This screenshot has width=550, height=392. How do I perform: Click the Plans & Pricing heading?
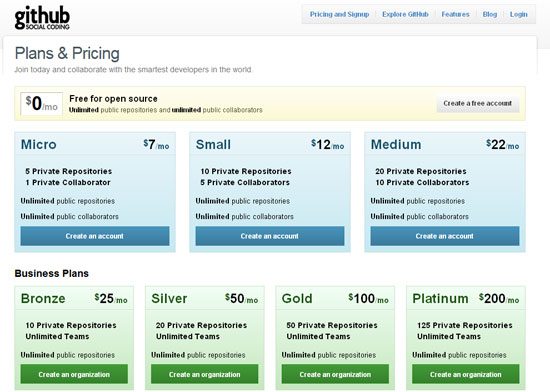click(x=67, y=54)
